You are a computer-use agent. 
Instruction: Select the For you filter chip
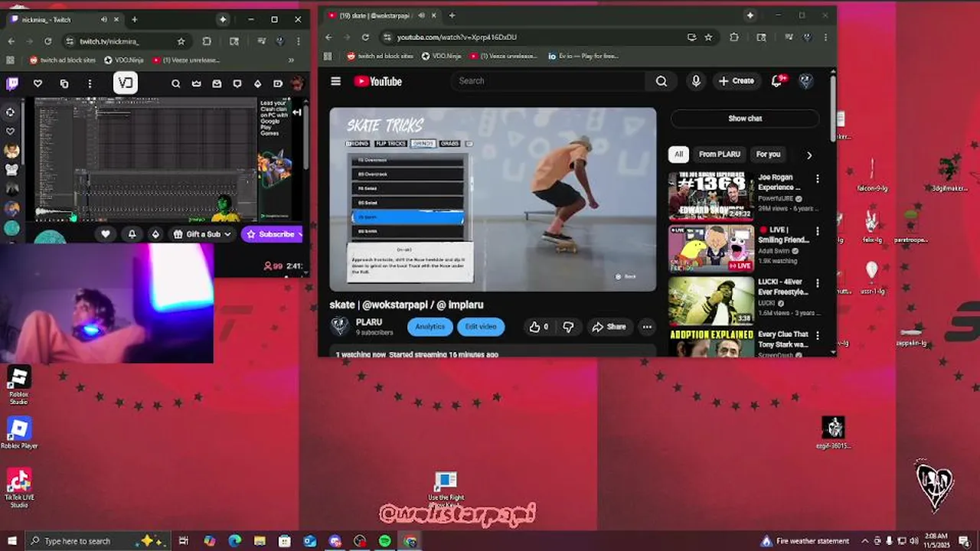click(x=768, y=155)
